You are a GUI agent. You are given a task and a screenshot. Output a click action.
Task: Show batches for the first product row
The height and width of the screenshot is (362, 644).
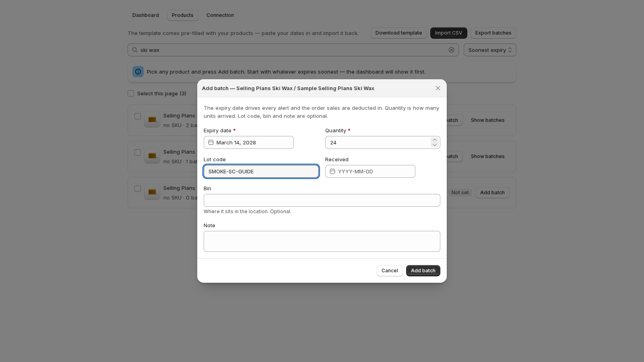coord(488,120)
